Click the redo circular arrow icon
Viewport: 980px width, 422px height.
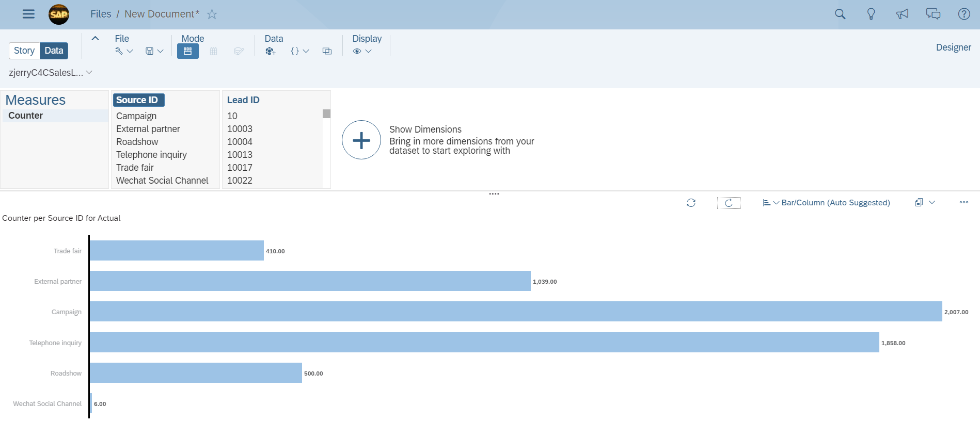pyautogui.click(x=729, y=203)
